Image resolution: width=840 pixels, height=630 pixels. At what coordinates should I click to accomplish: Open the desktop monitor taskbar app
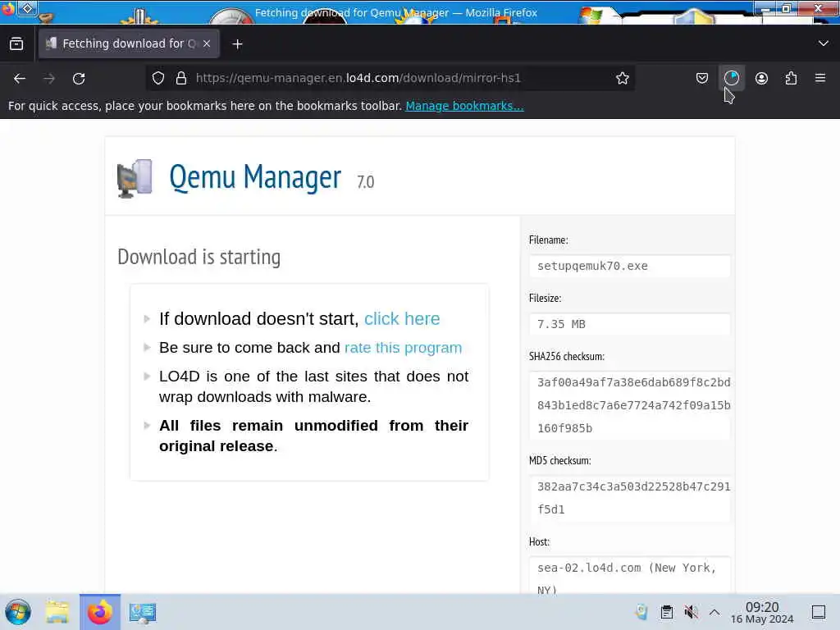143,612
